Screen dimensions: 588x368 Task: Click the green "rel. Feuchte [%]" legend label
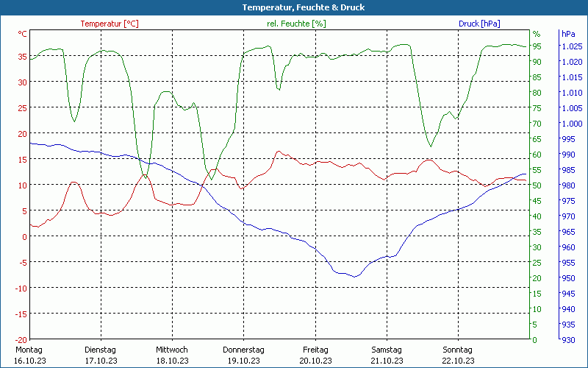coord(296,24)
